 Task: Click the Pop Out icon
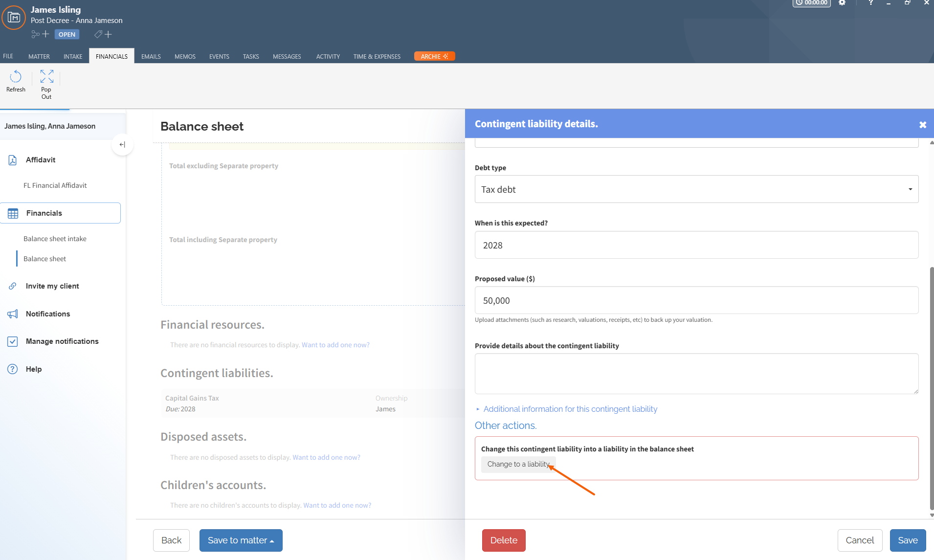pyautogui.click(x=46, y=76)
